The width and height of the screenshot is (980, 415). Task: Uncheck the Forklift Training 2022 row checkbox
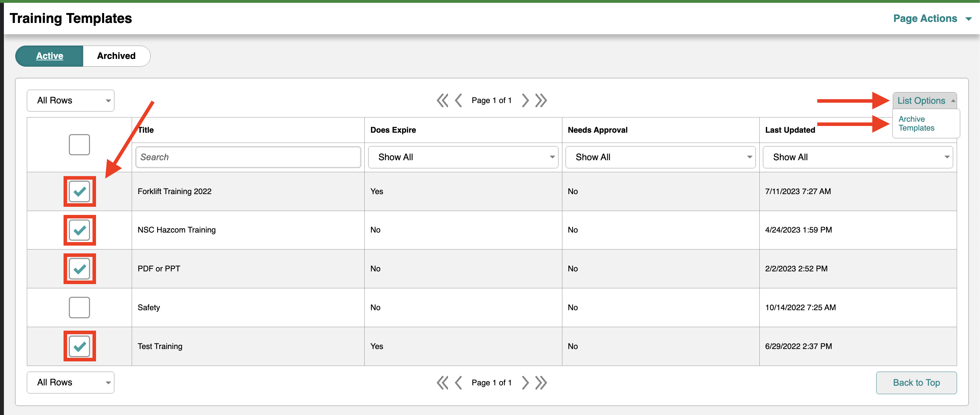pos(79,191)
